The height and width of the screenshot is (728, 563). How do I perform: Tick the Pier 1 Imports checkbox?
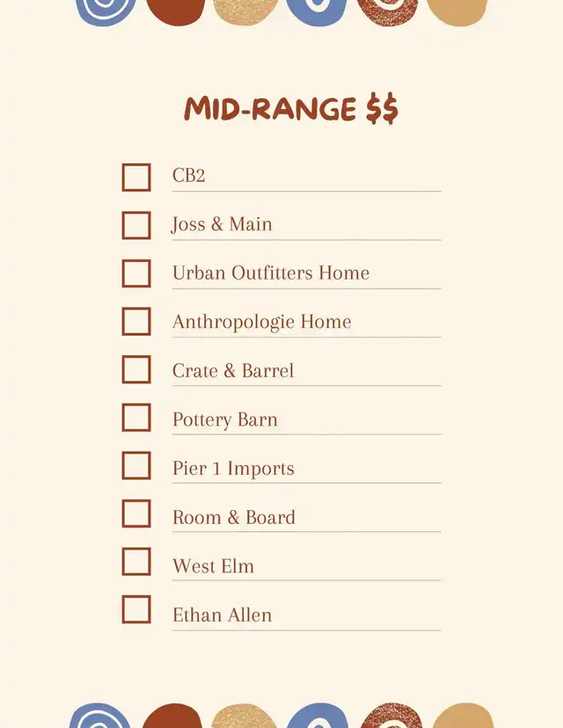point(136,465)
